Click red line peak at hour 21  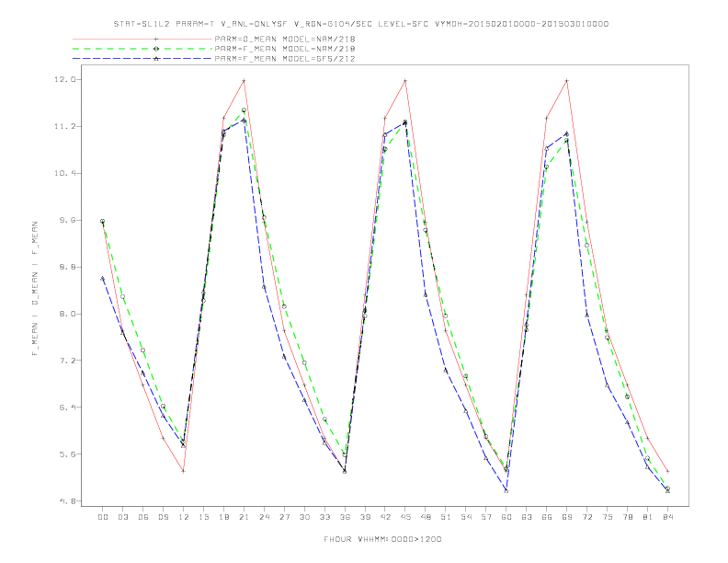pyautogui.click(x=244, y=81)
